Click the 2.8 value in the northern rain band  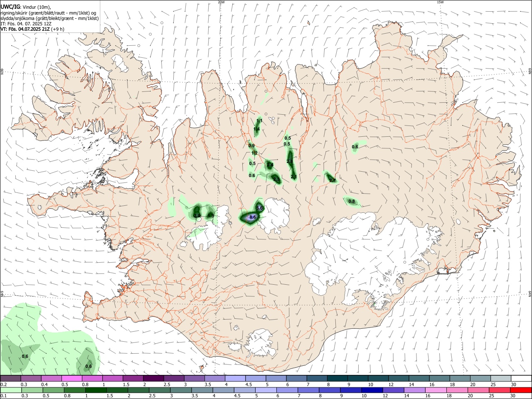(x=290, y=161)
